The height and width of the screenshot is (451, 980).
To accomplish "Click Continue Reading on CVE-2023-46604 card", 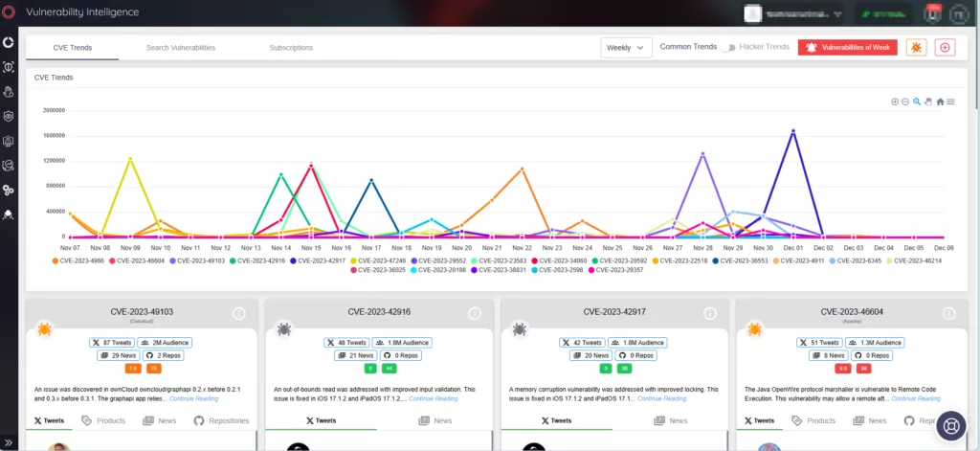I will 915,398.
